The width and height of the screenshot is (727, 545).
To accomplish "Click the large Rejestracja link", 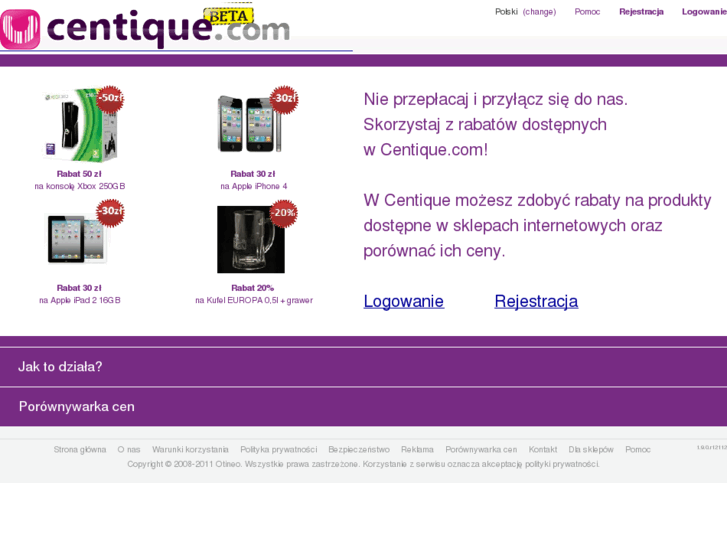I will (x=536, y=301).
